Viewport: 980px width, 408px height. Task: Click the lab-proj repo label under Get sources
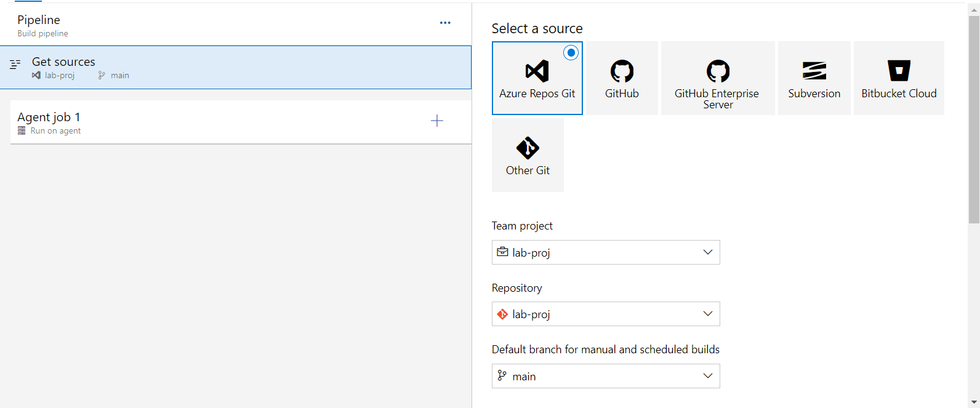(59, 76)
